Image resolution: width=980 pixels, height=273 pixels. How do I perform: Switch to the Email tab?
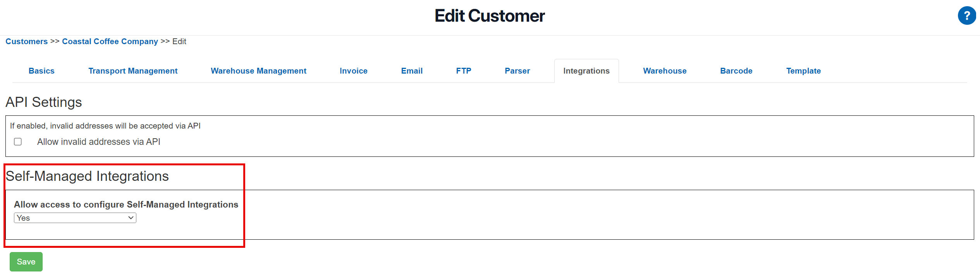coord(411,70)
